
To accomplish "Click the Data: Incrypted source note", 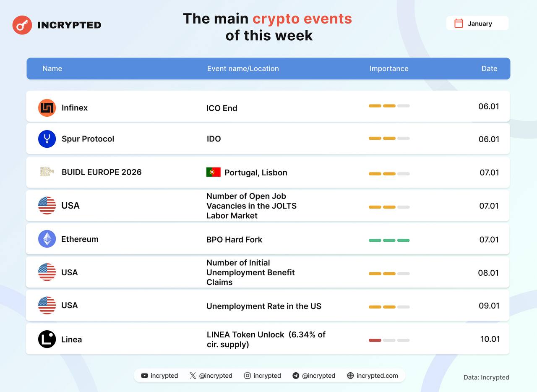I will [486, 377].
